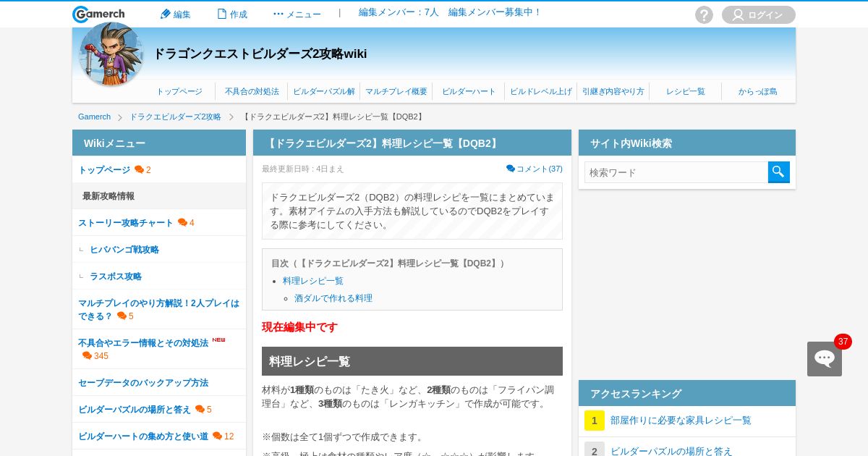Click comment icon beside ビルダーパズルの場所と答え sidebar link

point(200,410)
